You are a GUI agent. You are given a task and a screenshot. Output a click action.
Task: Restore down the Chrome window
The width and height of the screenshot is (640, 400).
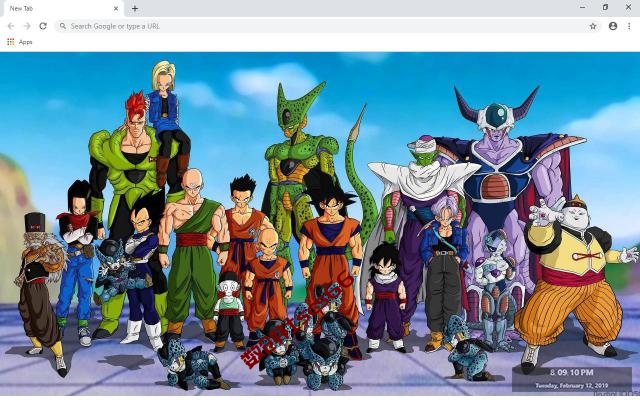(x=605, y=7)
